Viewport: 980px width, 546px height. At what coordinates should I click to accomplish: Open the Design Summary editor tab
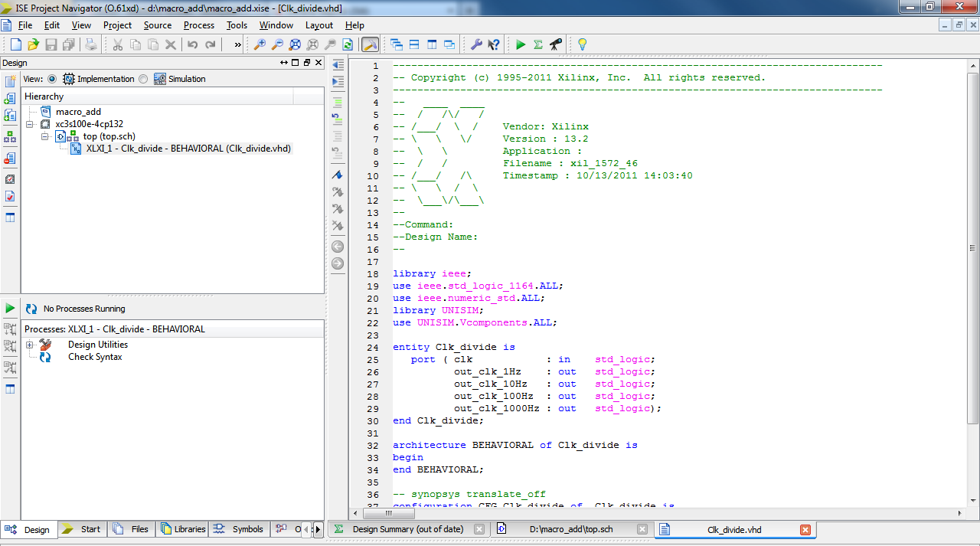(407, 529)
